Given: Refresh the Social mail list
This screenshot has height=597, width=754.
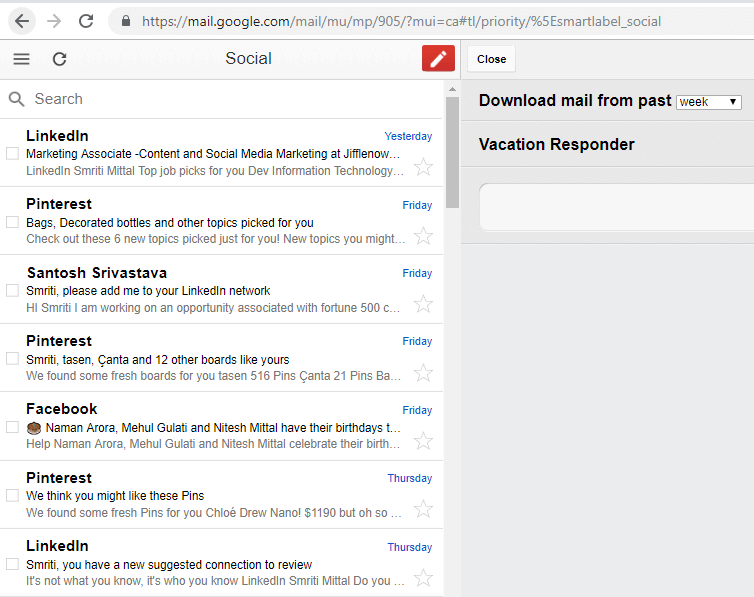Looking at the screenshot, I should pos(60,59).
